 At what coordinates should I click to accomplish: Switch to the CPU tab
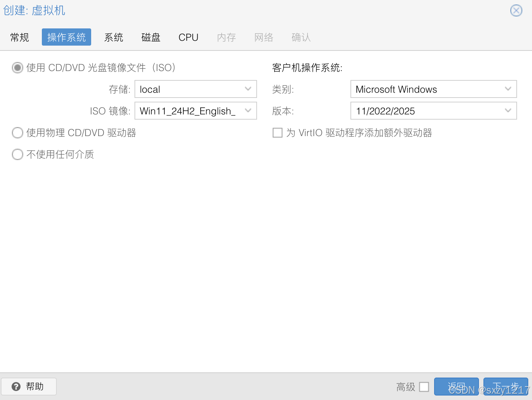(188, 37)
